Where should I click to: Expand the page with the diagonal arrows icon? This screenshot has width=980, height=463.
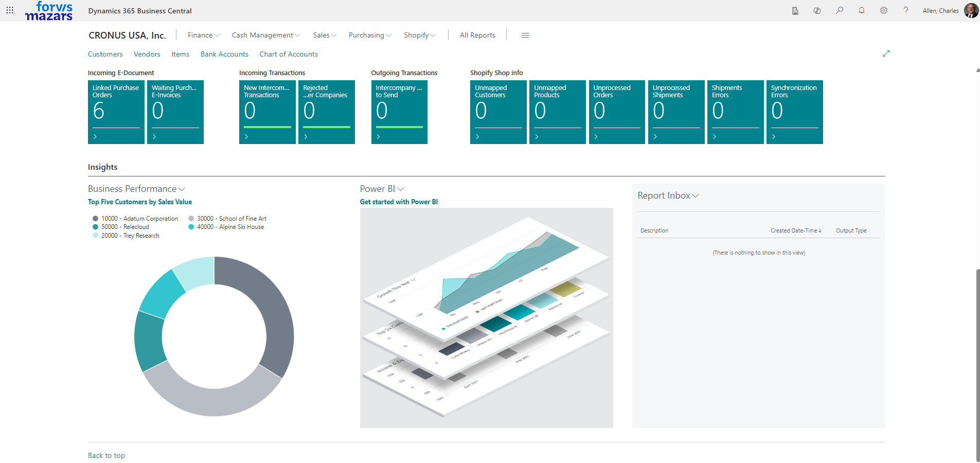pyautogui.click(x=886, y=54)
